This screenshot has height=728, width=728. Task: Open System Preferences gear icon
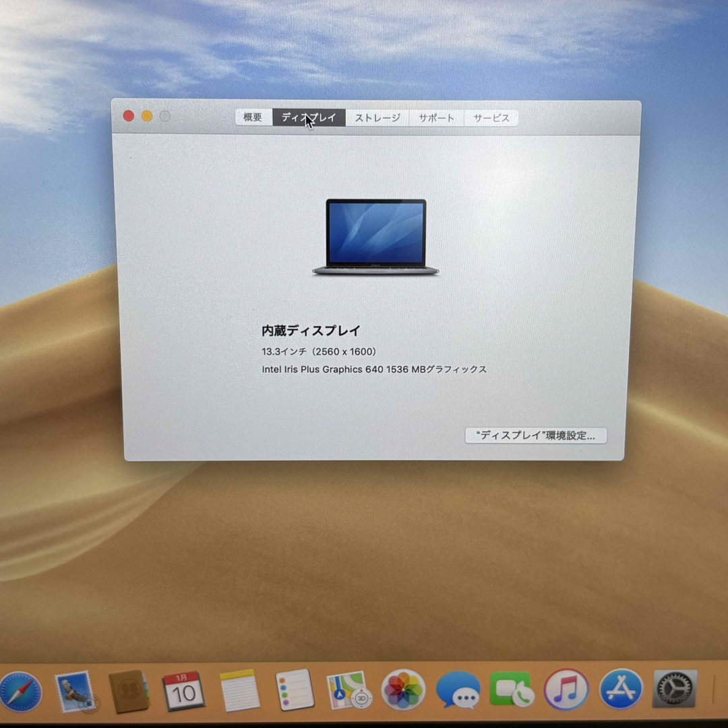click(x=675, y=689)
